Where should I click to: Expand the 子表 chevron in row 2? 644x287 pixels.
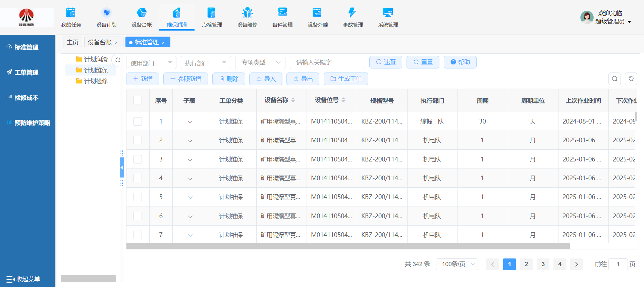[x=190, y=141]
